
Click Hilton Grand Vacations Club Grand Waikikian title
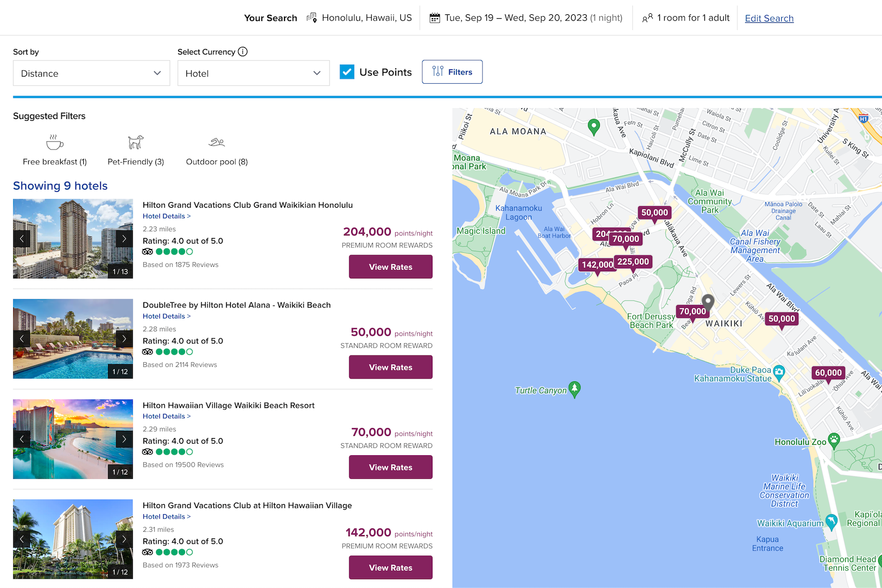[248, 205]
